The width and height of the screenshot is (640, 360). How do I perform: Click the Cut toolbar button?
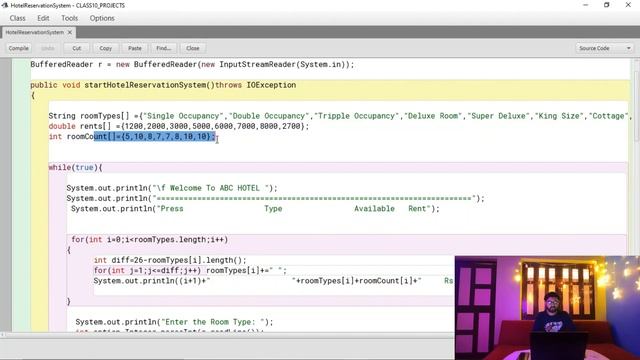tap(77, 48)
